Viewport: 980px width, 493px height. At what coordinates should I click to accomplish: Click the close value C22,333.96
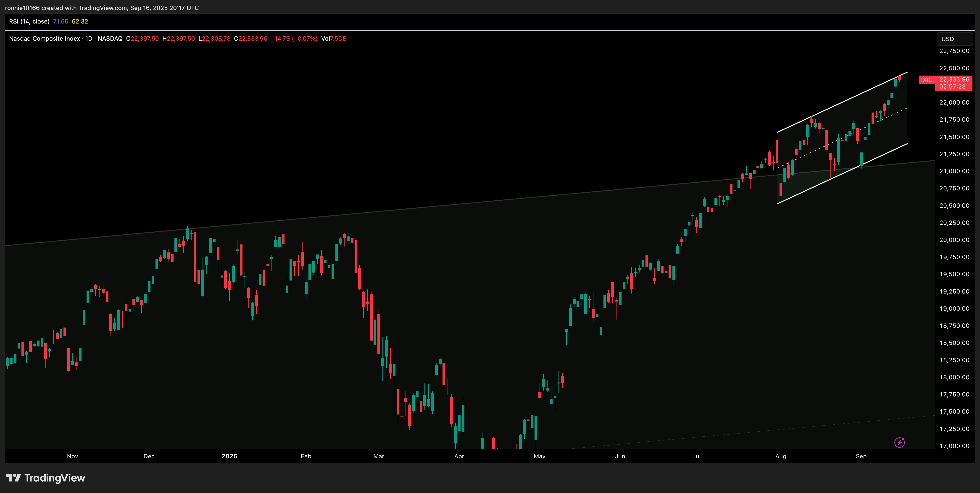[250, 38]
